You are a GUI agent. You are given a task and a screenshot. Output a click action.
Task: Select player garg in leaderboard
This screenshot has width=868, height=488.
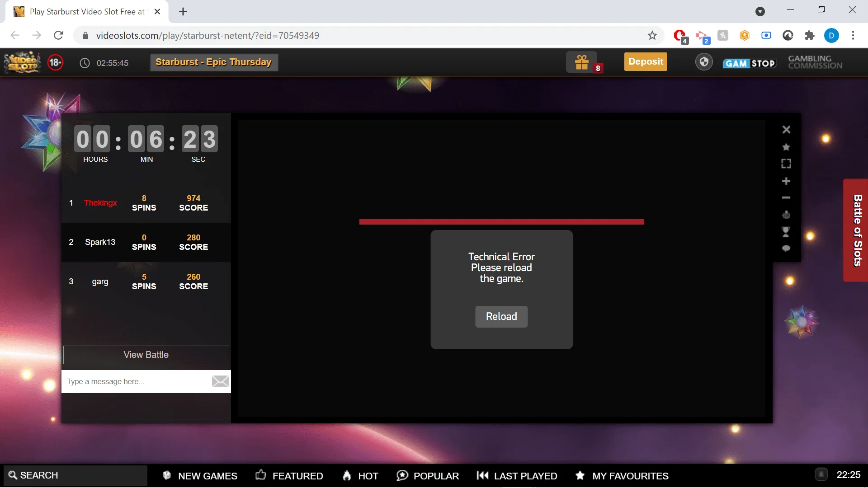pos(100,282)
